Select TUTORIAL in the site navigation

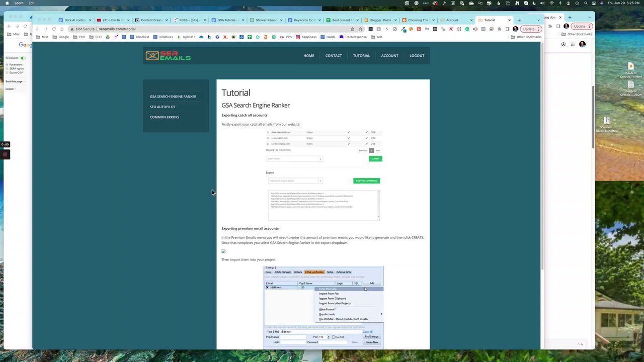[x=361, y=56]
